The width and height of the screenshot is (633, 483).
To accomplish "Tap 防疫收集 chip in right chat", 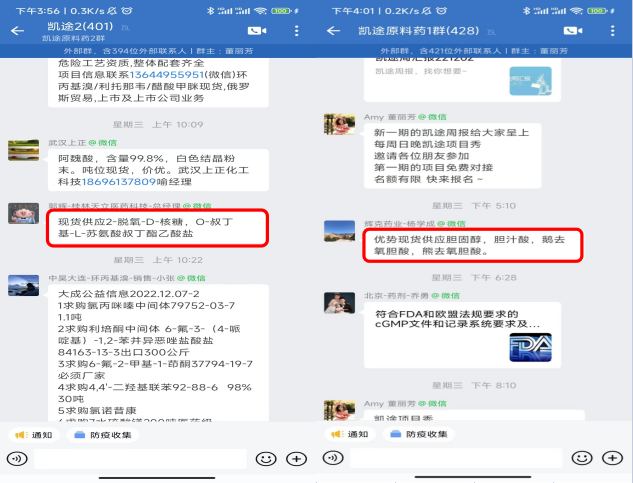I will click(x=419, y=434).
